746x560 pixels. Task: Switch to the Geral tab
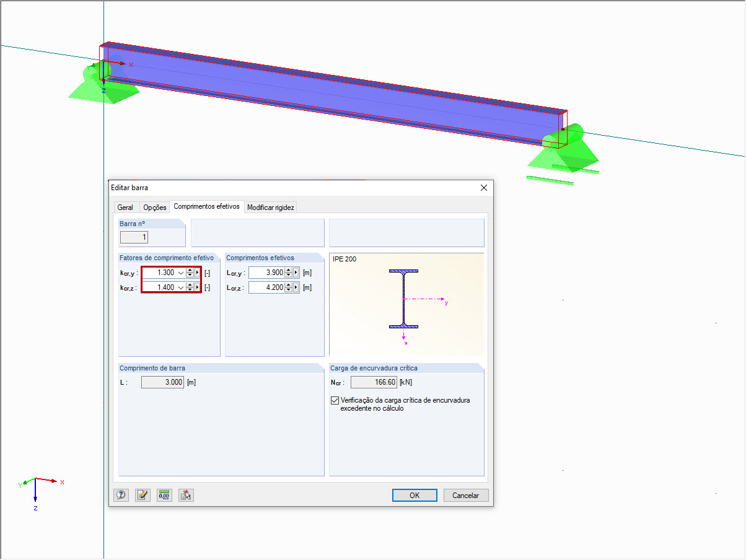(x=125, y=208)
